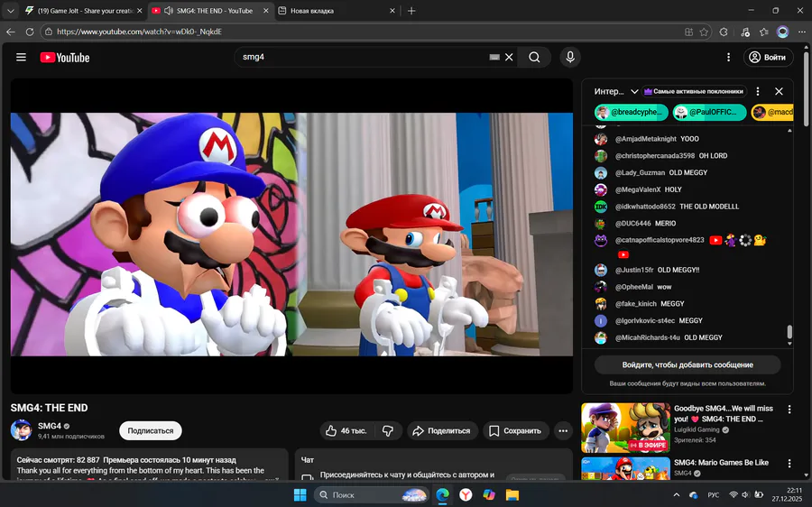Like the video (46 тыс.)
The width and height of the screenshot is (812, 507).
coord(346,431)
